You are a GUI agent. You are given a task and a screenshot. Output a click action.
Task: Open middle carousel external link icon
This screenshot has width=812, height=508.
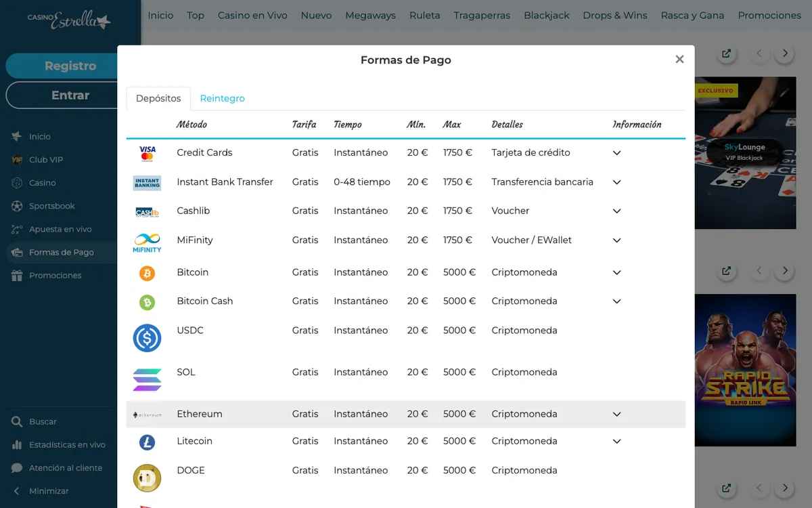726,271
